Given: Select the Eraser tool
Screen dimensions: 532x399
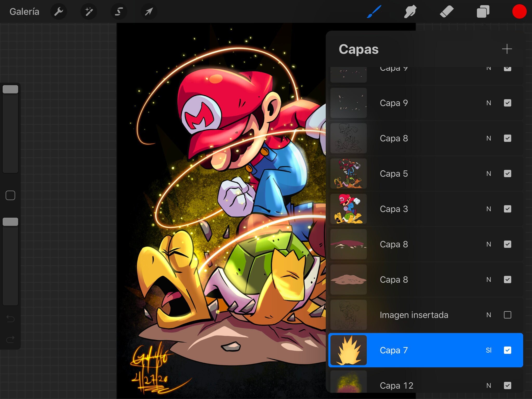Looking at the screenshot, I should pos(447,11).
